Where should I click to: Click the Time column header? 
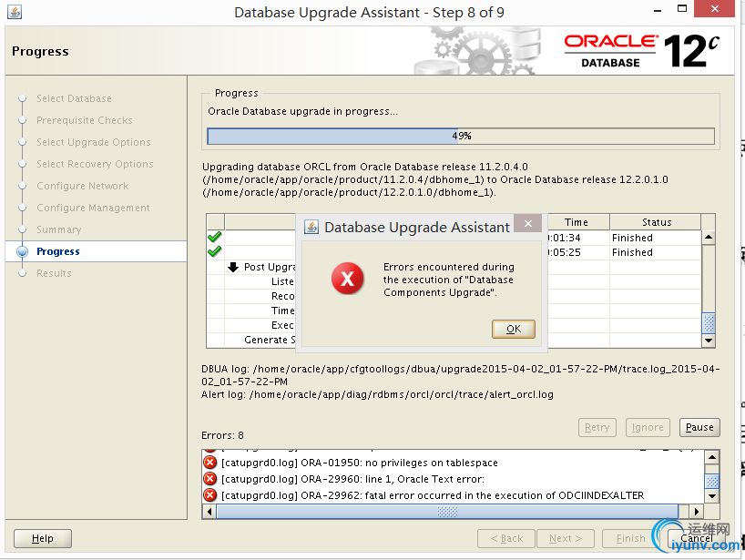(x=577, y=222)
